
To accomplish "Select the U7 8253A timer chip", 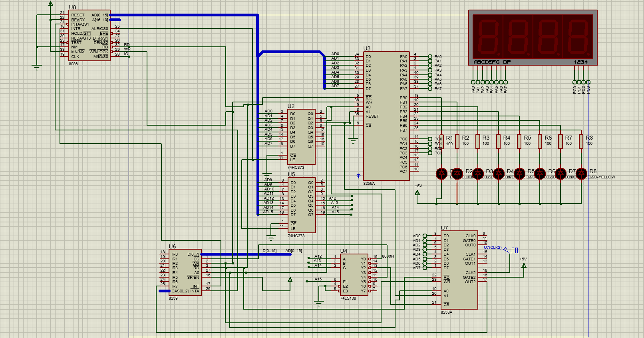I will pos(459,270).
